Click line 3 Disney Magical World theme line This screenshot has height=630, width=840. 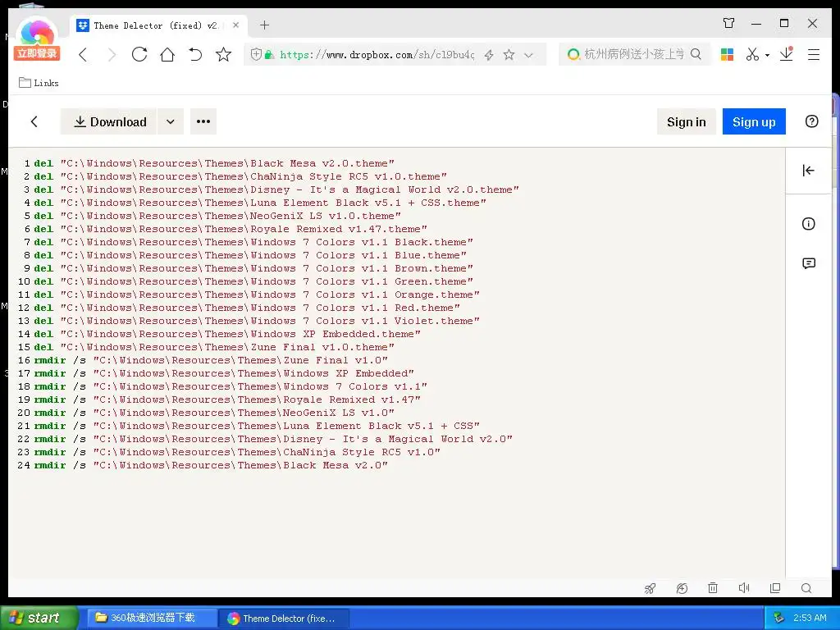[276, 189]
